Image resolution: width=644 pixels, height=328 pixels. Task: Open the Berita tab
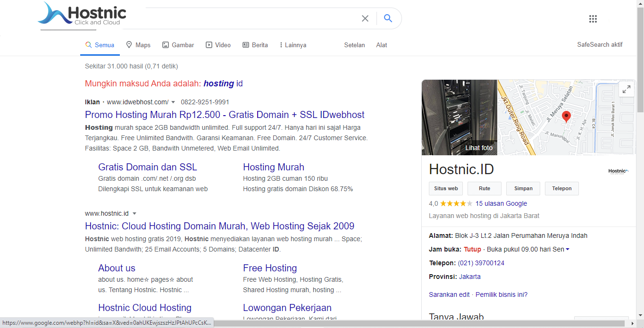click(x=255, y=45)
